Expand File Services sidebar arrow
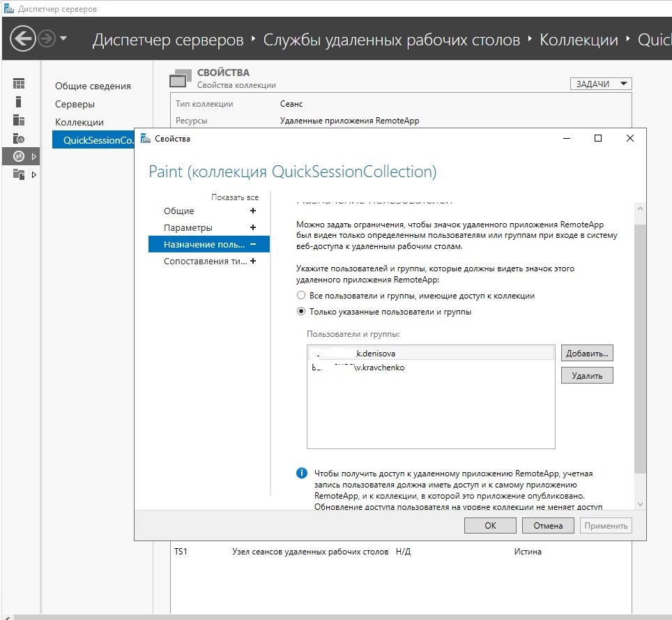This screenshot has width=672, height=620. tap(34, 174)
